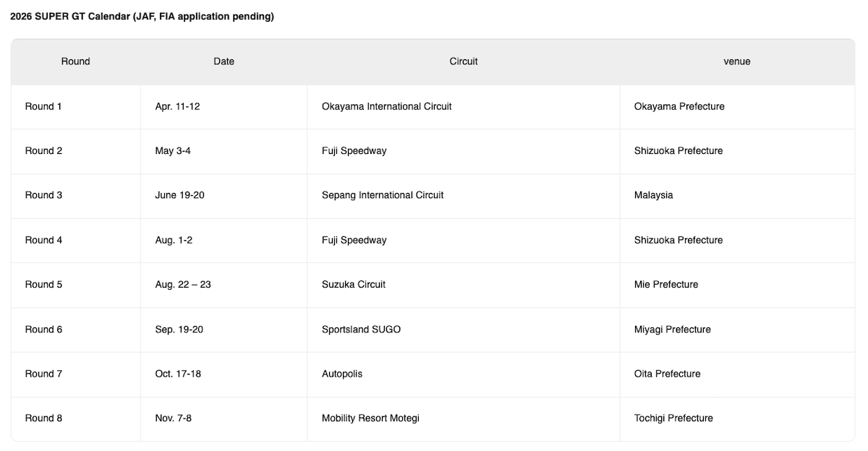868x451 pixels.
Task: Click the 'Suzuka Circuit' cell
Action: (x=464, y=285)
